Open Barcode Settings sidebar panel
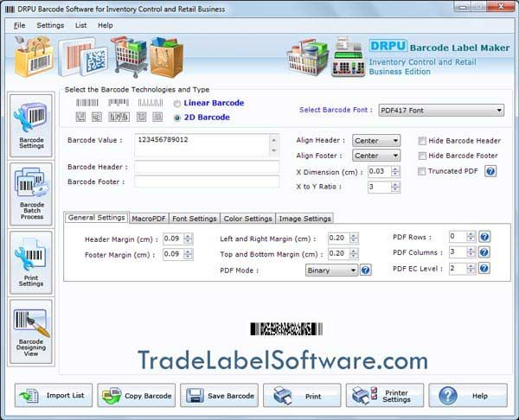519x420 pixels. [31, 125]
